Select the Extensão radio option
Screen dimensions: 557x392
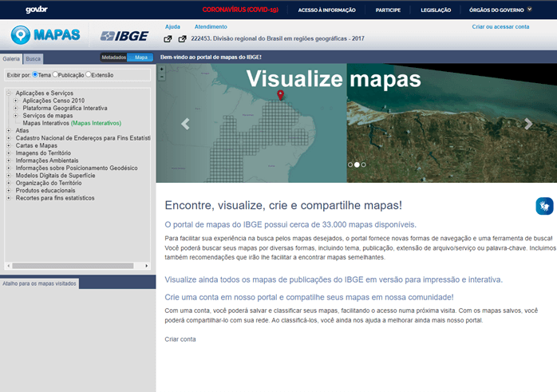tap(88, 74)
